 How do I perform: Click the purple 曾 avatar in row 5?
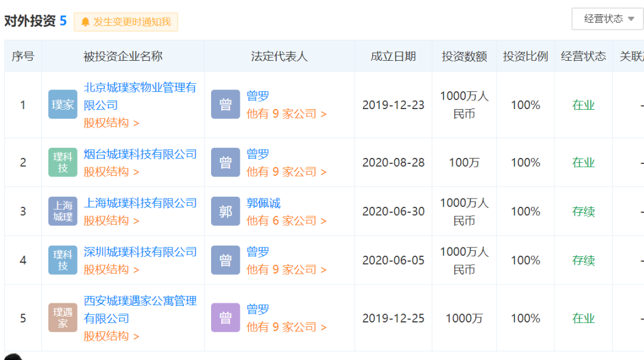click(225, 318)
